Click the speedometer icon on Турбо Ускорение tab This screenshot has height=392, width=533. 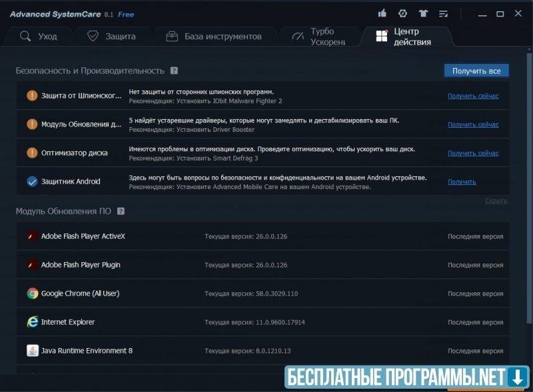click(x=298, y=36)
